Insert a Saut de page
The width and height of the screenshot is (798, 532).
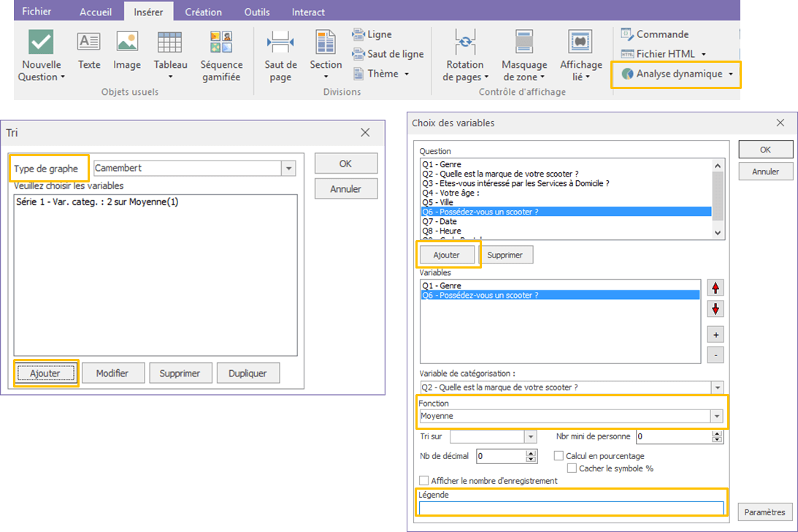pyautogui.click(x=280, y=56)
